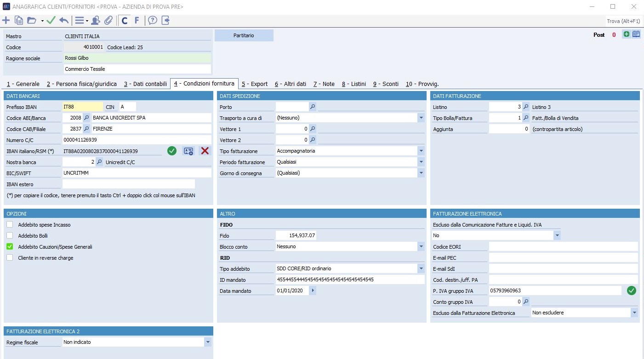Go to the 9 - Sconti tab
This screenshot has height=359, width=644.
click(x=386, y=84)
